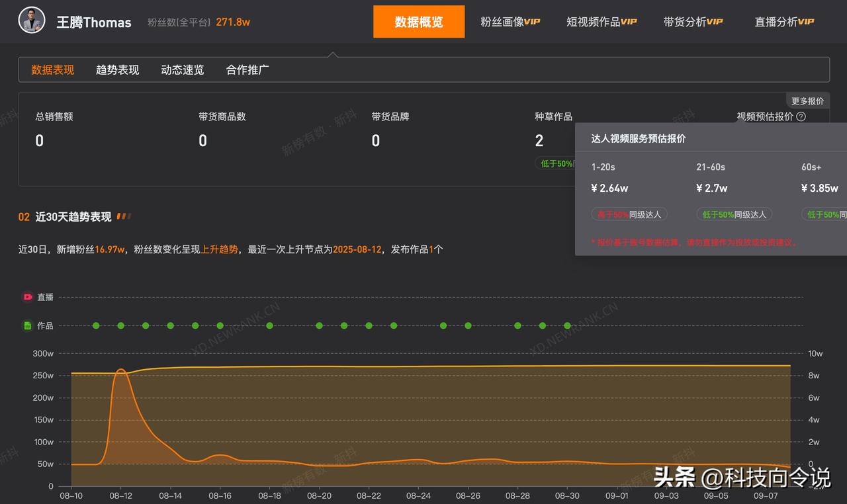
Task: Click the date 2025-08-12 in summary
Action: 357,249
